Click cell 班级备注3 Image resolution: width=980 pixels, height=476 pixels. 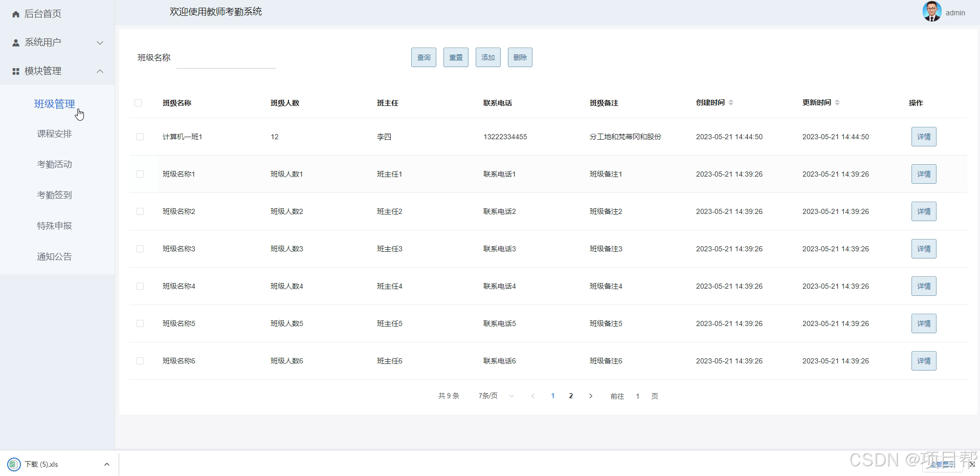coord(606,249)
